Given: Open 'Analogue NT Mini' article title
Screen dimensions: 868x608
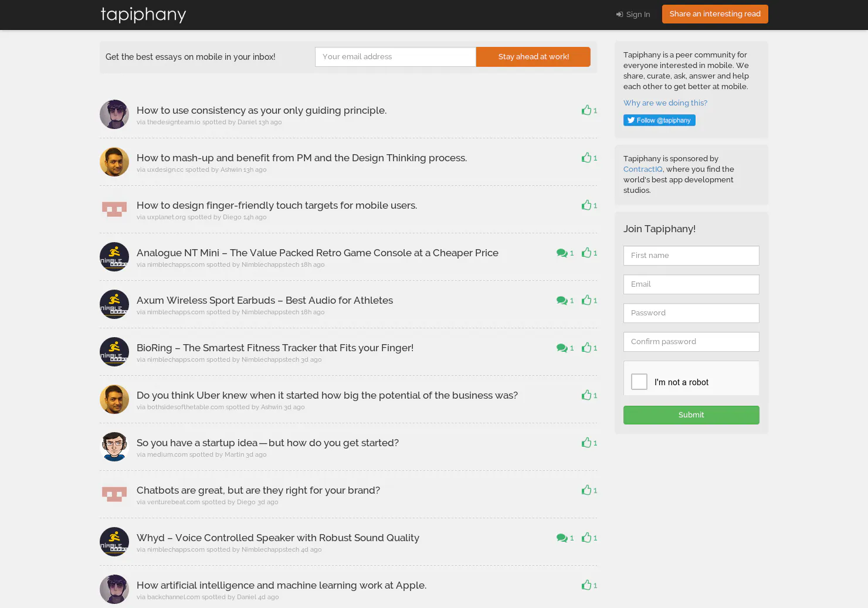Looking at the screenshot, I should (317, 253).
